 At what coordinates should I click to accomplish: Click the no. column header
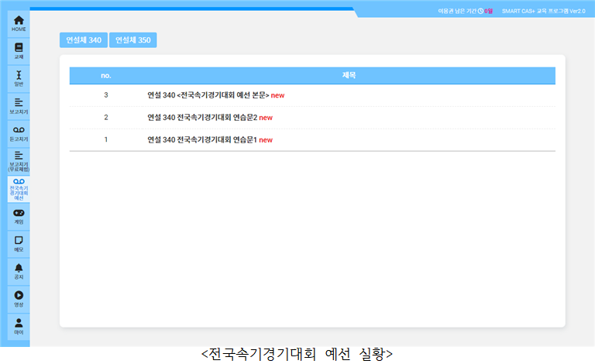[x=106, y=75]
